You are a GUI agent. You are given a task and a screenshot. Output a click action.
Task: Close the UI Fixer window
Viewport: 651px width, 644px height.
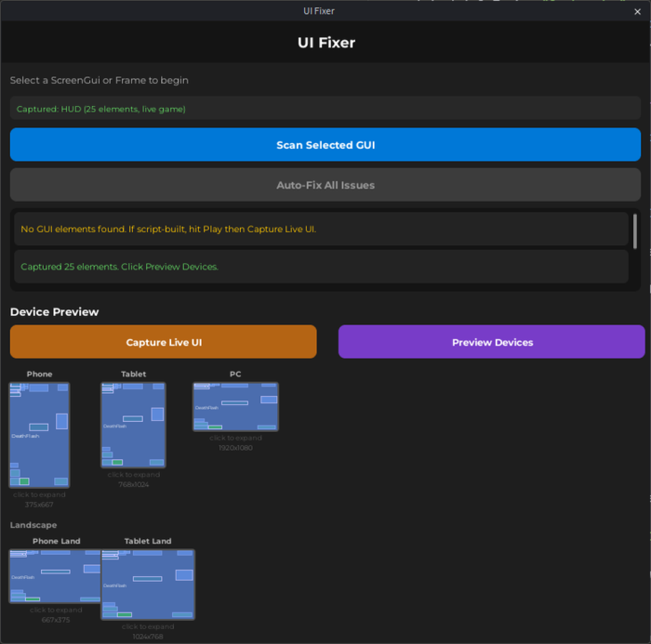(637, 12)
